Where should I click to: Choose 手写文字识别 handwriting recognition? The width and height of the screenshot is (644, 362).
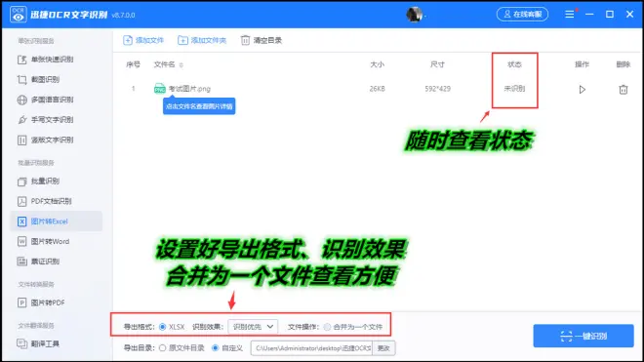pyautogui.click(x=45, y=120)
